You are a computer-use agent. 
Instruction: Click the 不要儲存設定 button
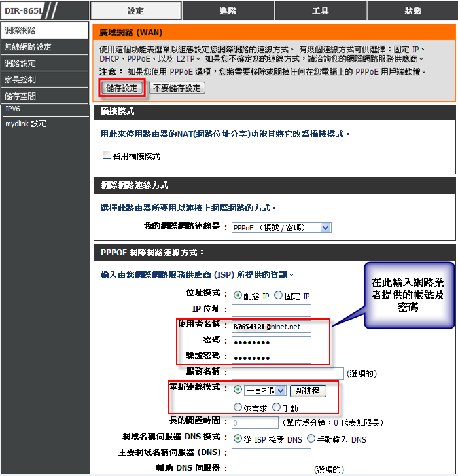pos(177,88)
